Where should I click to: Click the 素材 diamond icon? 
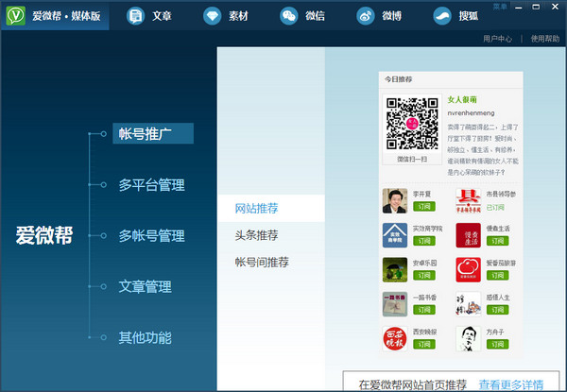point(213,16)
